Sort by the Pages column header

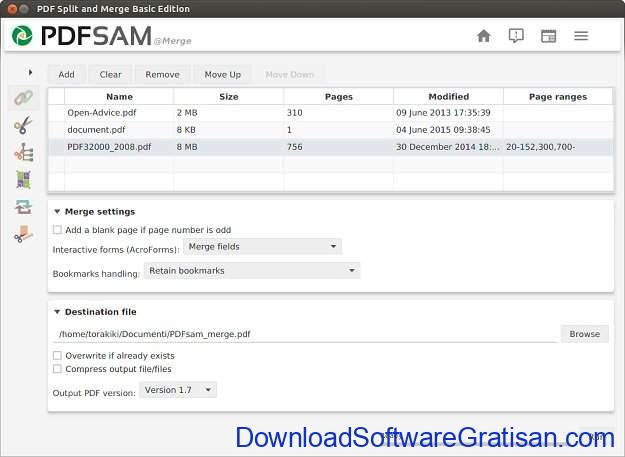click(x=339, y=97)
